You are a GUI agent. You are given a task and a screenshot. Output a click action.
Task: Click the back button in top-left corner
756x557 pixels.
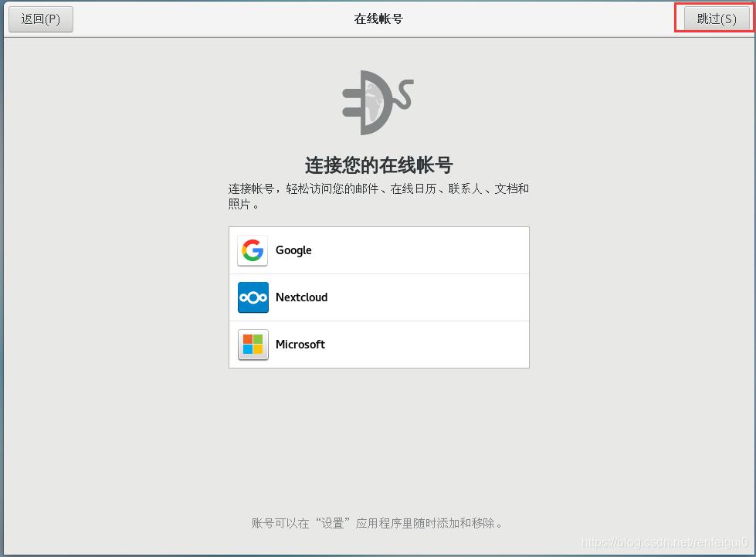click(40, 19)
